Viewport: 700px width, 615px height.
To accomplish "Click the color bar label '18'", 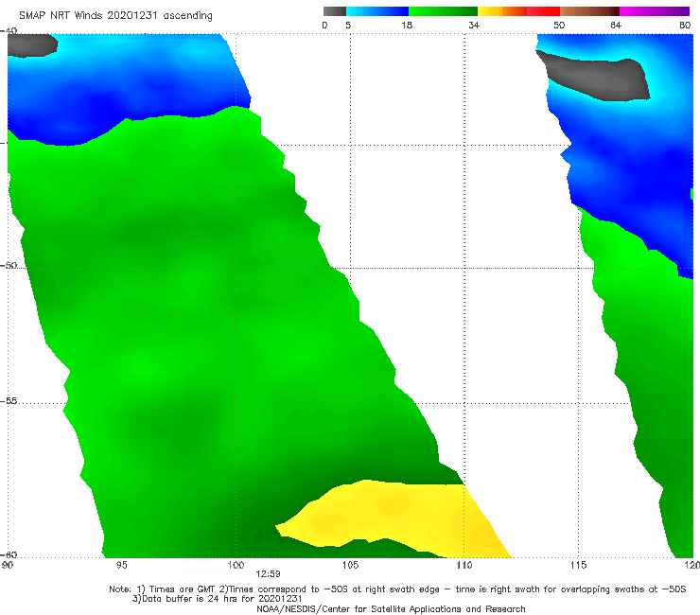I will click(x=407, y=26).
